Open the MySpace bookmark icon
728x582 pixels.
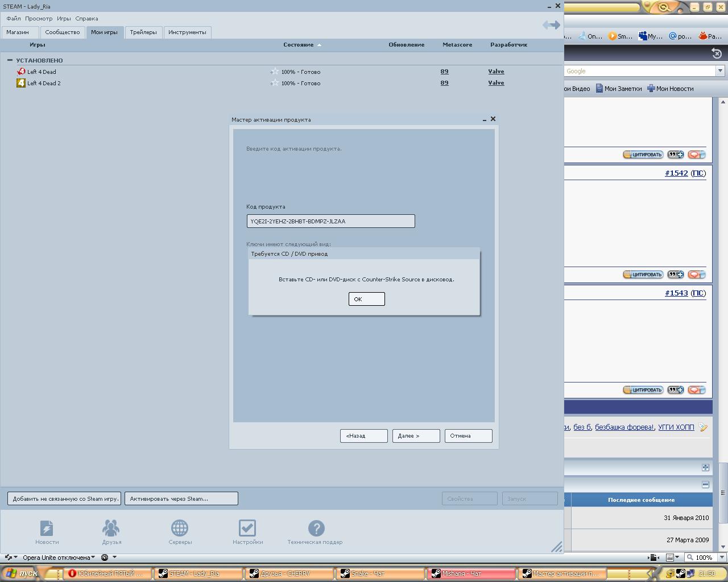tap(643, 36)
